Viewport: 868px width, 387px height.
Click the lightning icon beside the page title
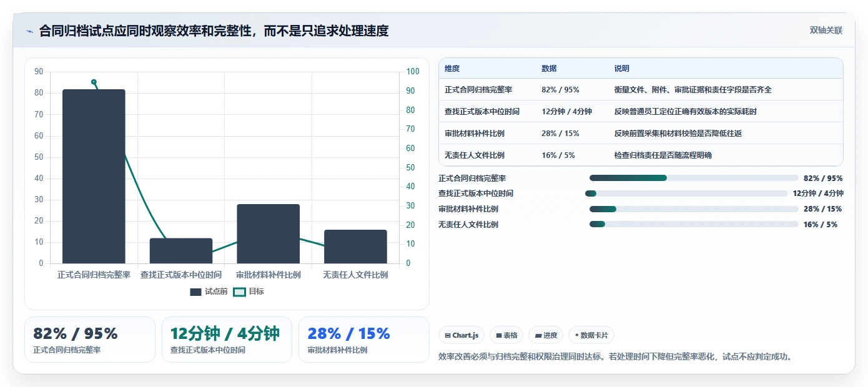point(29,31)
